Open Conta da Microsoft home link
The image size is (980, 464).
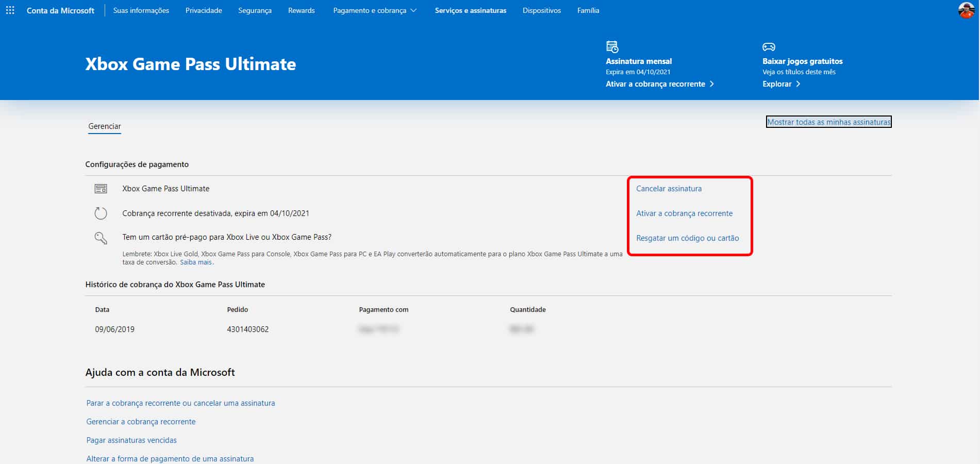pyautogui.click(x=60, y=10)
